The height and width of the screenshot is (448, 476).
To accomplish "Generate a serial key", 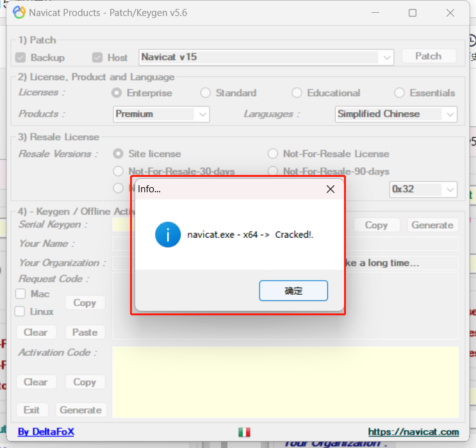I will point(432,225).
